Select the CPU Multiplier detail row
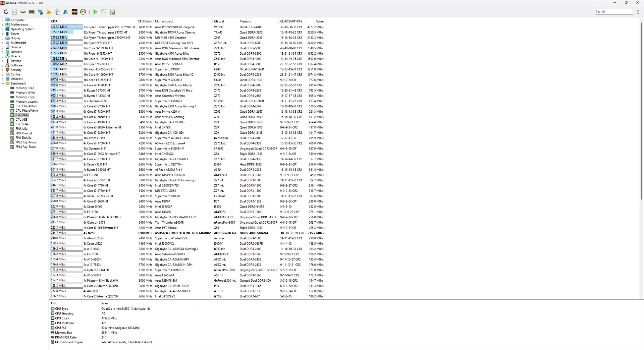 pos(123,323)
